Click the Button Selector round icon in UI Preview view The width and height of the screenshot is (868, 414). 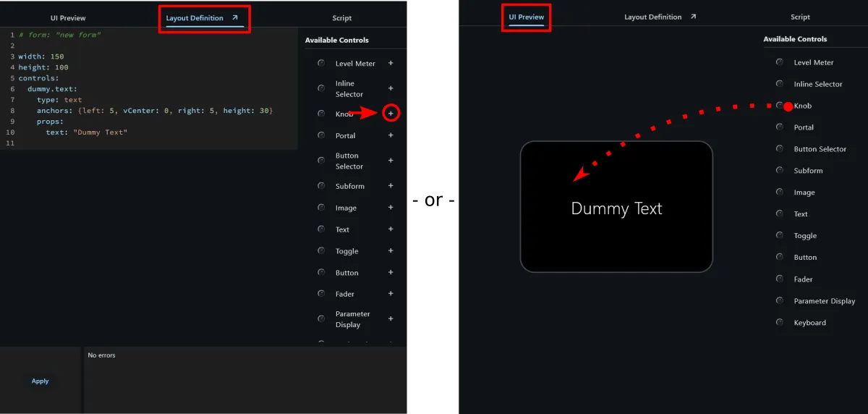click(780, 149)
